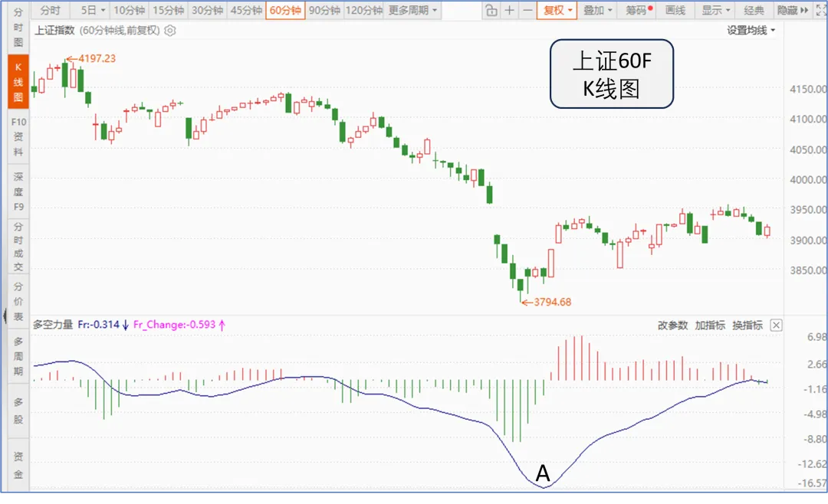Click the Fr:-0.314 indicator value
This screenshot has height=504, width=828.
pos(99,325)
